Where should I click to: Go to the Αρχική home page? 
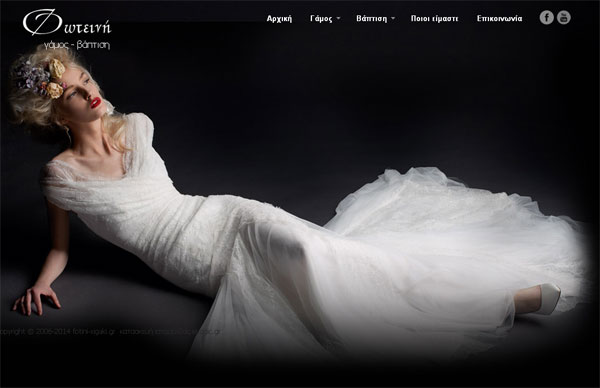(x=279, y=18)
